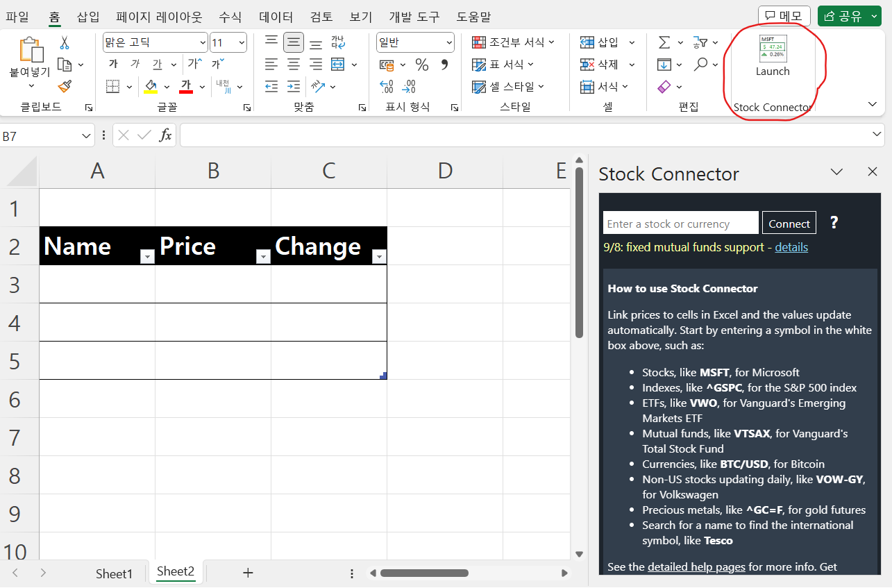Apply comma style icon
Viewport: 892px width, 588px height.
[444, 65]
